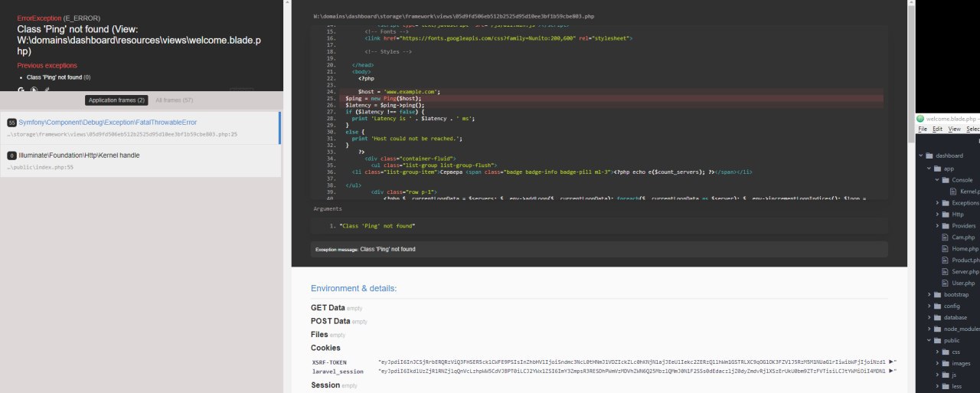The image size is (980, 393).
Task: Expand the Exceptions folder arrow in Sublime
Action: tap(936, 203)
